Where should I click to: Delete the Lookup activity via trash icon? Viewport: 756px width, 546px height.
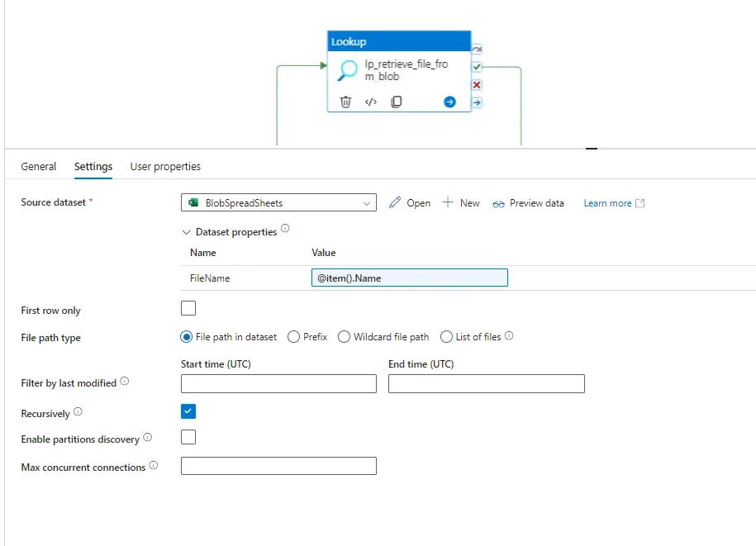(x=345, y=102)
